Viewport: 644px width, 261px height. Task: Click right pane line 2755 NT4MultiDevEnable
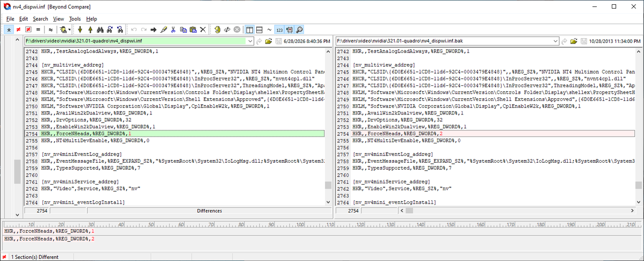[x=407, y=140]
